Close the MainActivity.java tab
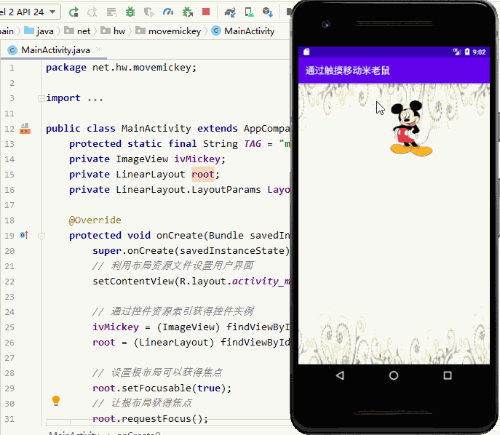 pos(98,50)
